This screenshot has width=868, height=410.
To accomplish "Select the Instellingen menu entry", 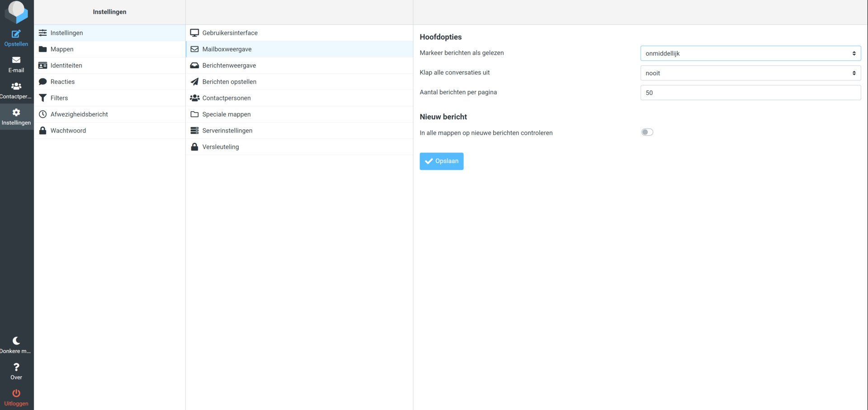I will [x=109, y=33].
